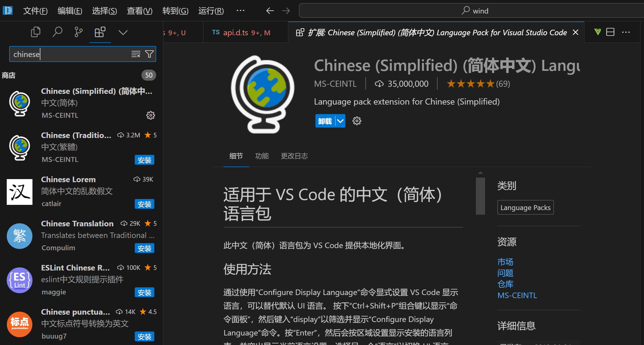Viewport: 644px width, 345px height.
Task: Open the Source Control view icon
Action: 78,32
